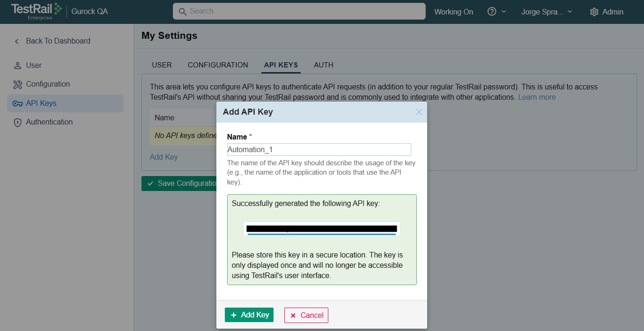The height and width of the screenshot is (331, 644).
Task: Click the Admin gear icon
Action: point(594,12)
